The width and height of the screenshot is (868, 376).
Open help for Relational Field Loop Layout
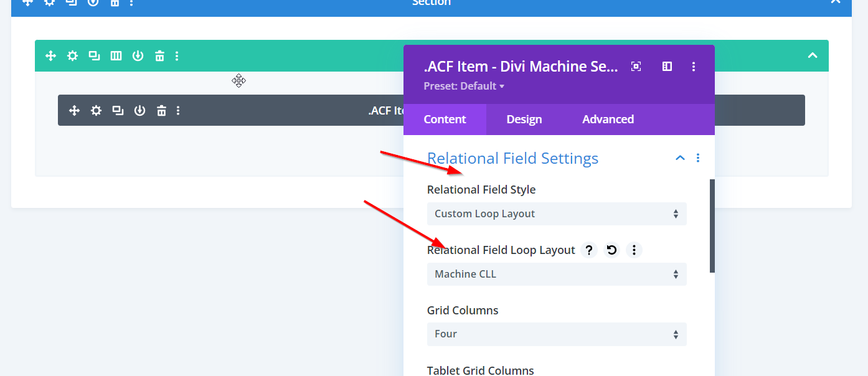(588, 250)
